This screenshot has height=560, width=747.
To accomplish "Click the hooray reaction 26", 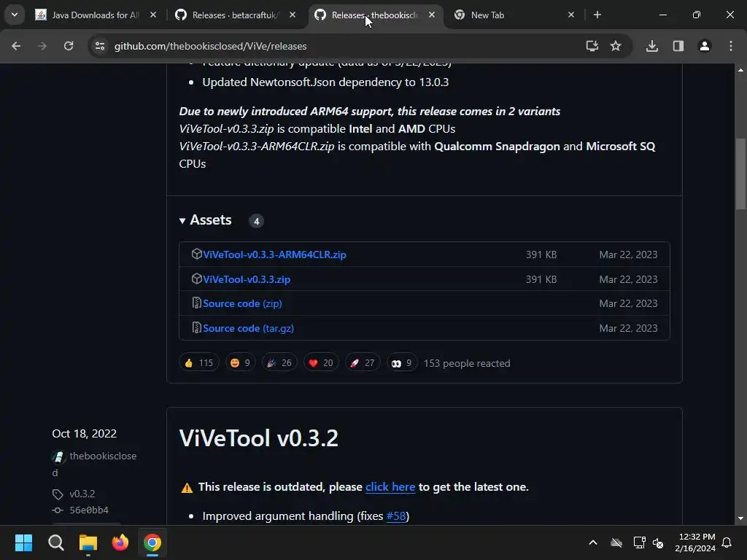I will click(x=279, y=363).
